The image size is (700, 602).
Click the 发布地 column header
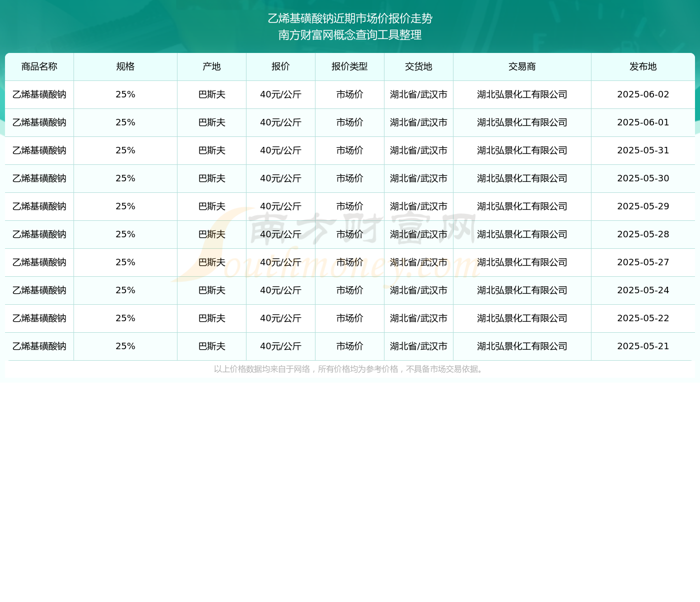click(643, 66)
